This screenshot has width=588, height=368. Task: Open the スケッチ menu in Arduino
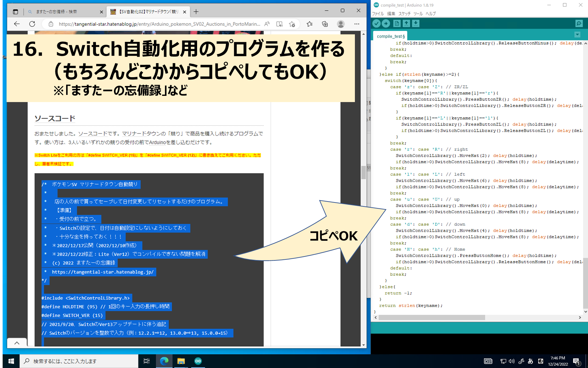pos(405,14)
